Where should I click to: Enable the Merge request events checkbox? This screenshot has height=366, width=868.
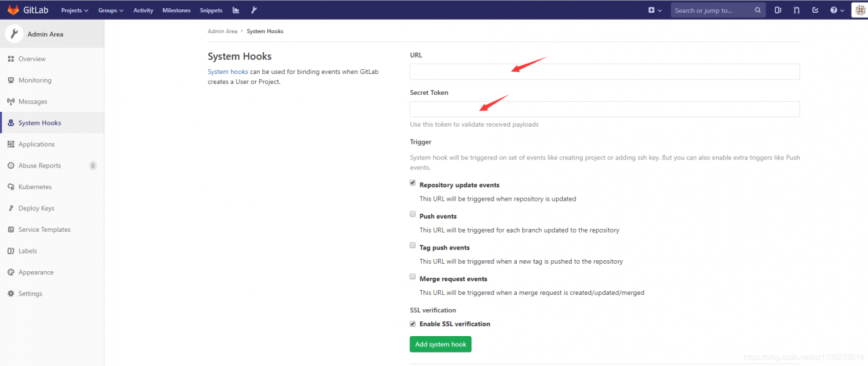[x=412, y=277]
